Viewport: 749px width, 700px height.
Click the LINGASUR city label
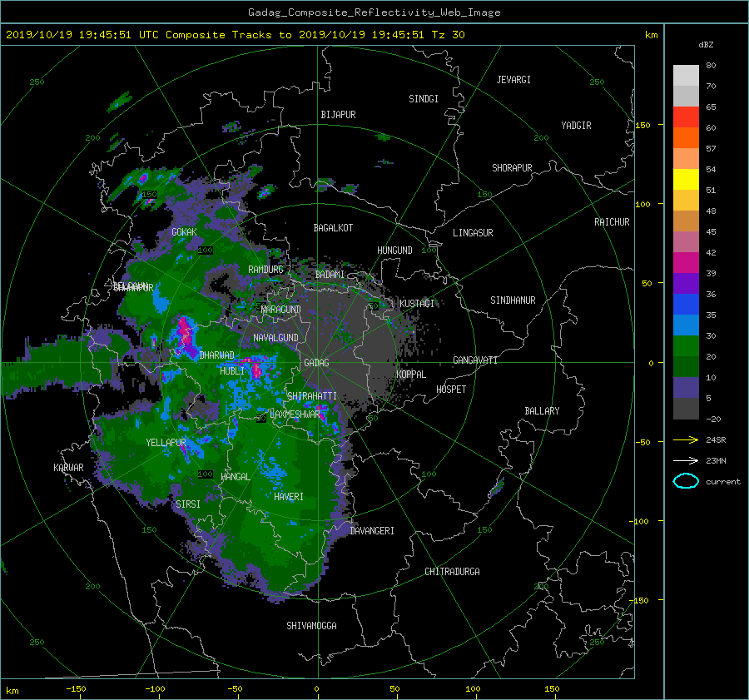(473, 233)
